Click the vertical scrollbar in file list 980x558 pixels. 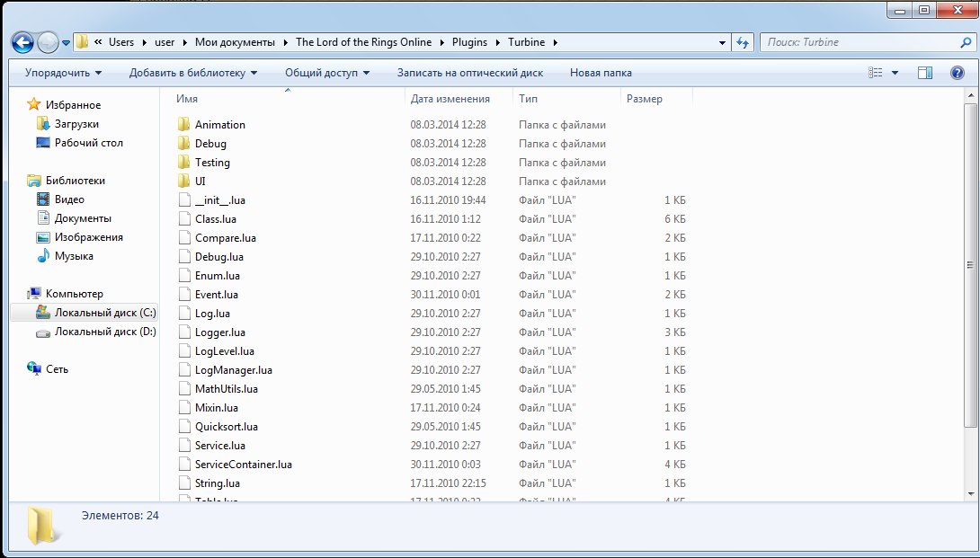pos(970,270)
